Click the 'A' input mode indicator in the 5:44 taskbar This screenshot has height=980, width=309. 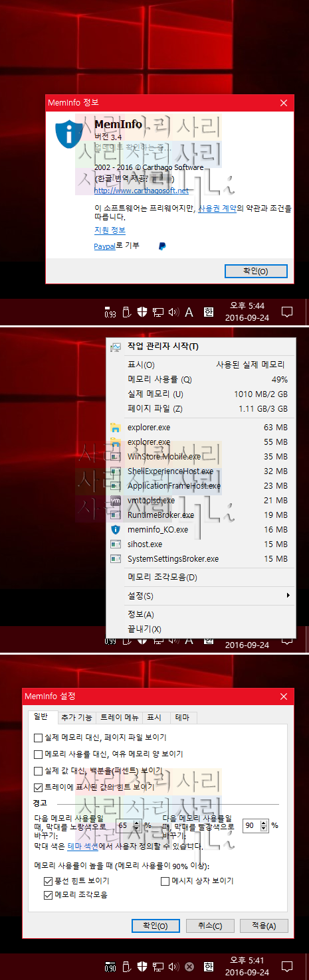click(x=189, y=312)
